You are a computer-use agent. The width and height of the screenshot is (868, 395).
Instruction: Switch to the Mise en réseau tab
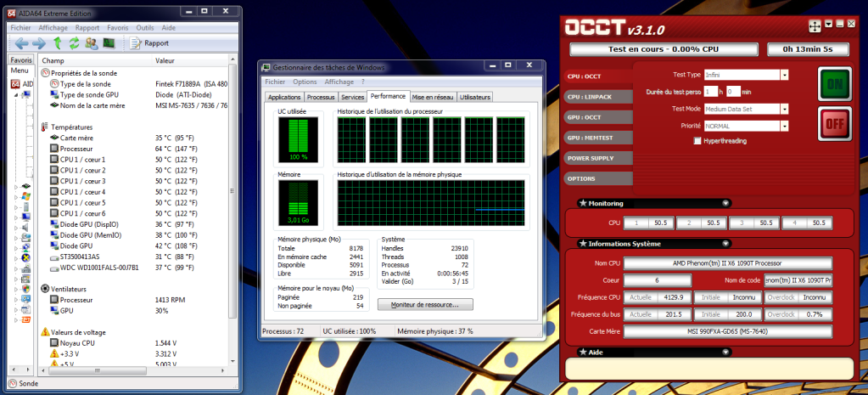pyautogui.click(x=434, y=97)
